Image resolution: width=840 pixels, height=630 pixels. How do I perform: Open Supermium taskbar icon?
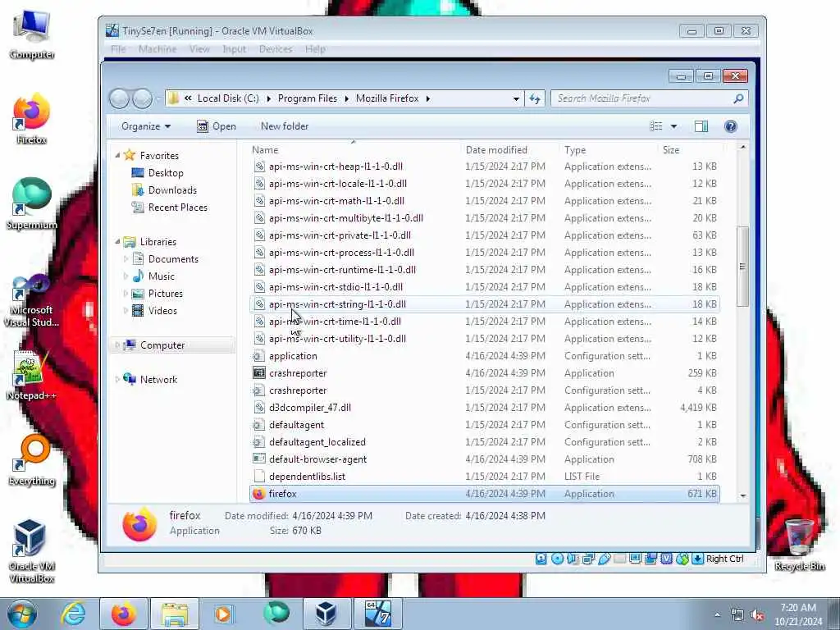click(276, 613)
